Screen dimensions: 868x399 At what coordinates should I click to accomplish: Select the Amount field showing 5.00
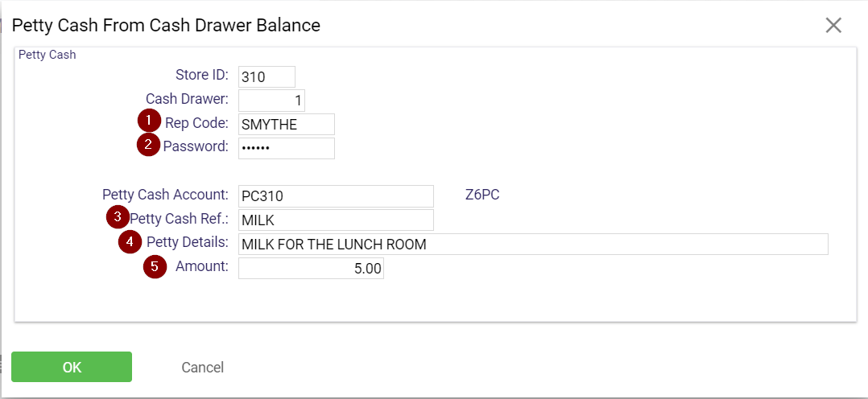[311, 269]
